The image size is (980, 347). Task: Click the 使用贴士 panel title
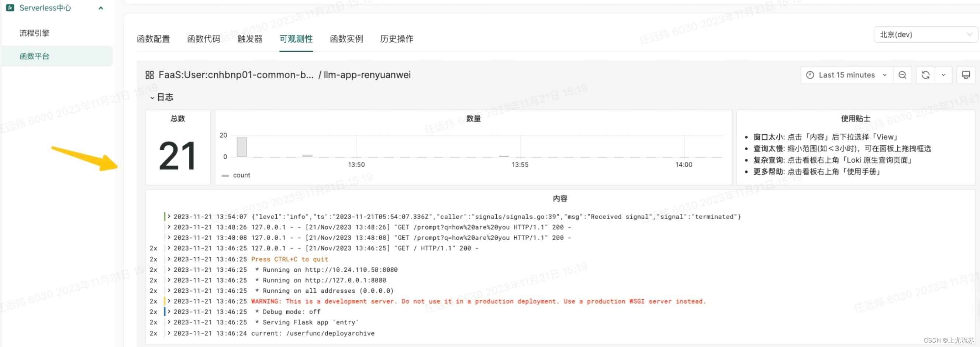[x=856, y=119]
